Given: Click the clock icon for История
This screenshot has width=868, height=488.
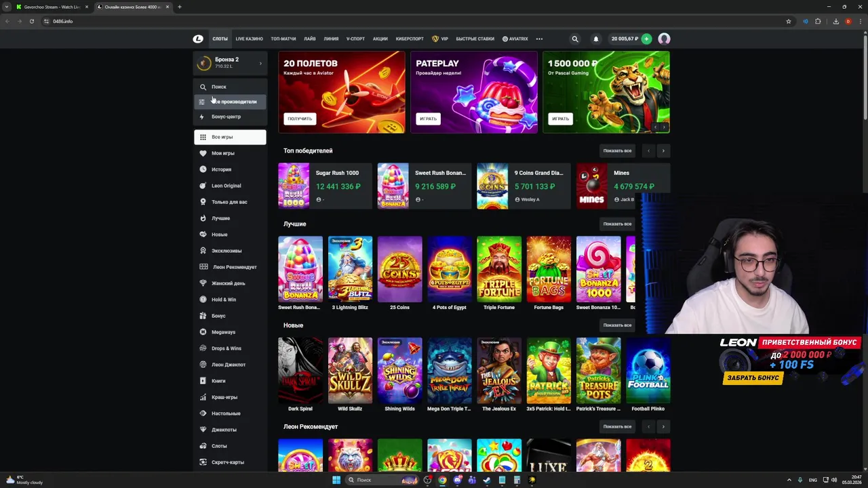Looking at the screenshot, I should tap(203, 169).
